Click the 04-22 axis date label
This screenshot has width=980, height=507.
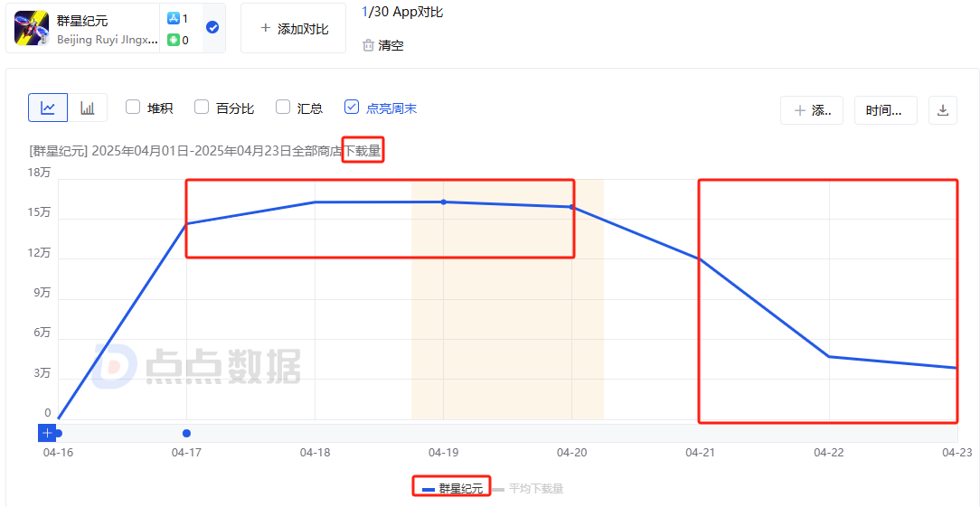click(829, 451)
